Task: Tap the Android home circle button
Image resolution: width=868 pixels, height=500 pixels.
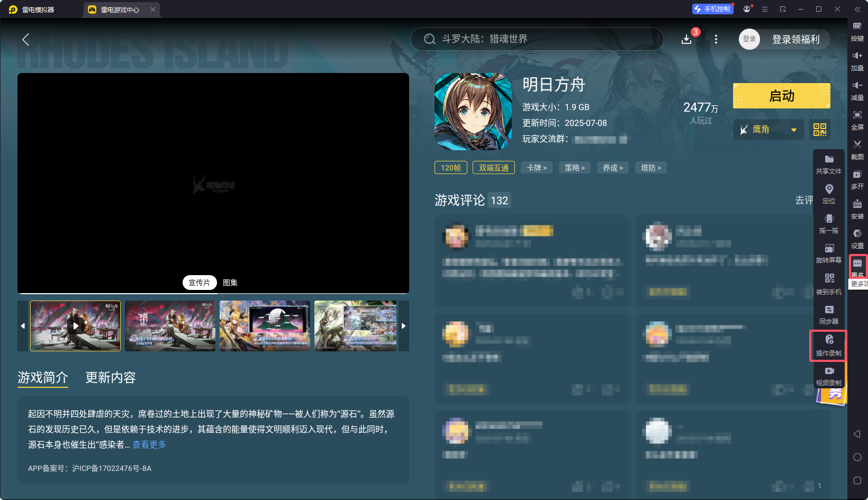Action: tap(857, 457)
